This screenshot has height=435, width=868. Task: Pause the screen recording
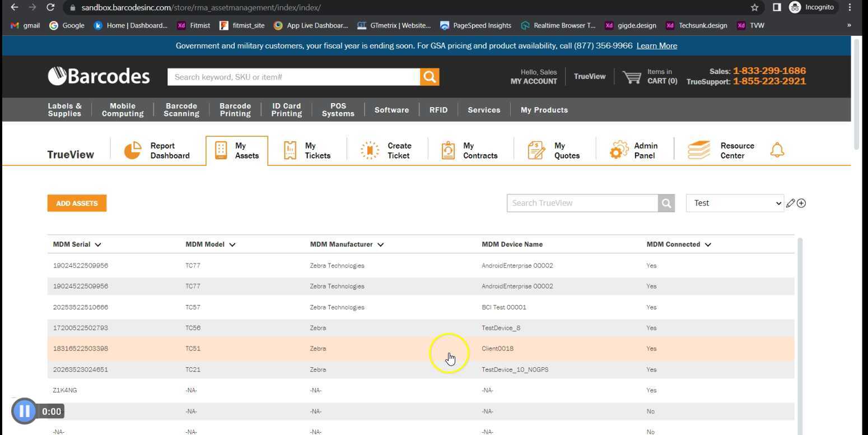(24, 411)
